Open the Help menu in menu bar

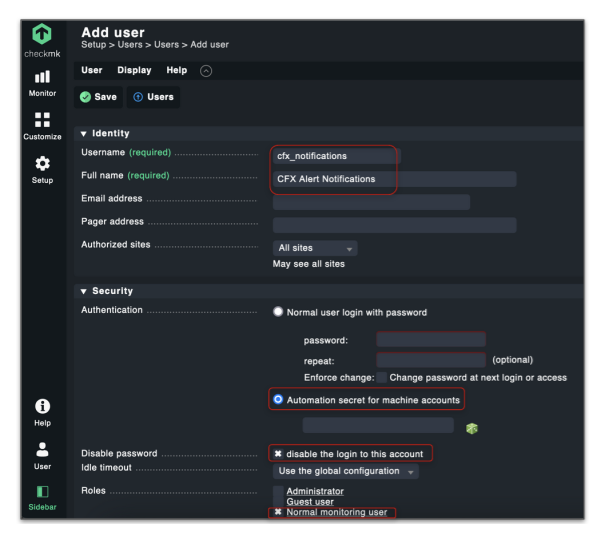177,70
